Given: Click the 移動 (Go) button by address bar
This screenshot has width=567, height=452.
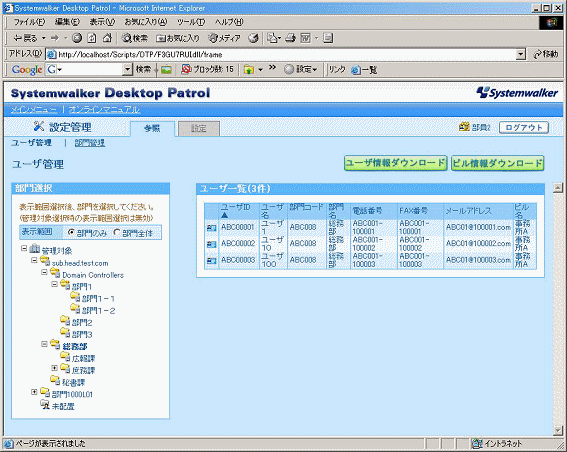Looking at the screenshot, I should [x=546, y=55].
